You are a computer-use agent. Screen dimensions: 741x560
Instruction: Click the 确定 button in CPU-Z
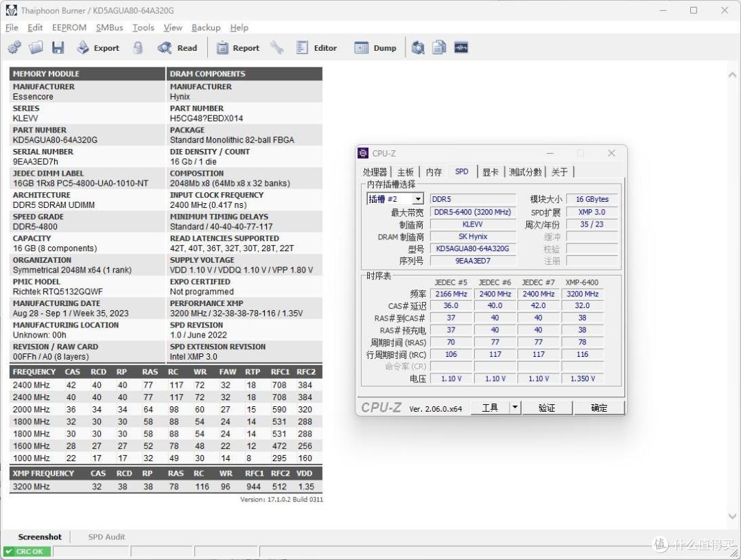599,408
